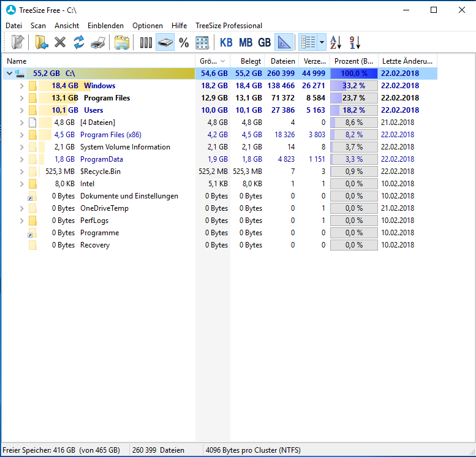Sort by Prozent column header
The height and width of the screenshot is (457, 476).
(354, 61)
